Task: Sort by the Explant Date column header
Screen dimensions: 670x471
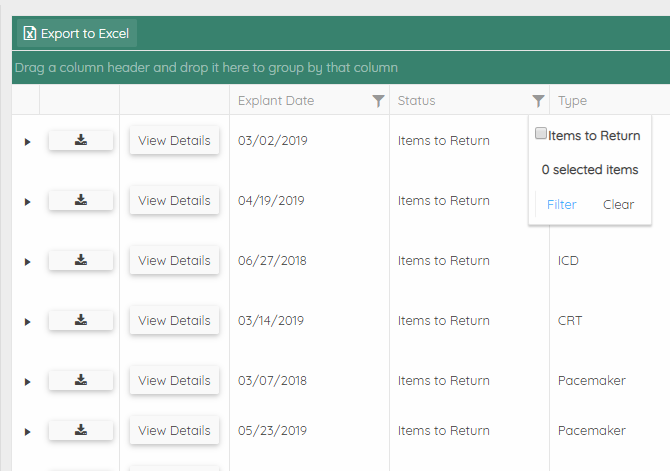Action: (276, 101)
